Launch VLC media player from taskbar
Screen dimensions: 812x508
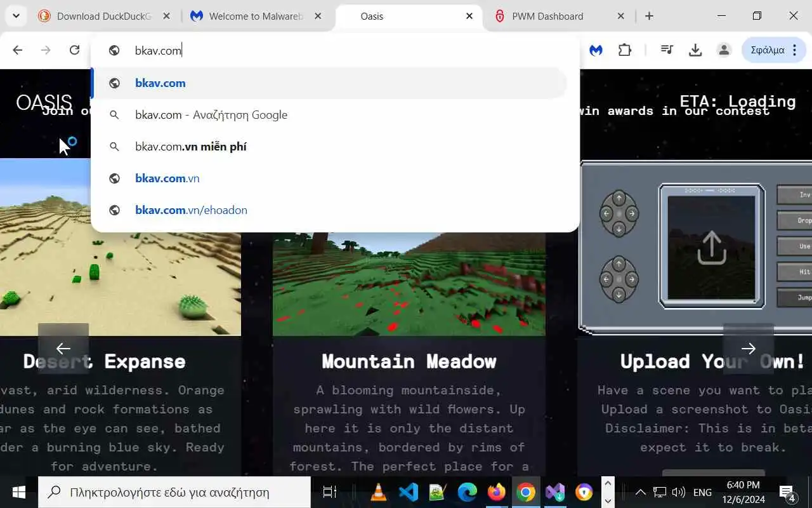tap(379, 492)
